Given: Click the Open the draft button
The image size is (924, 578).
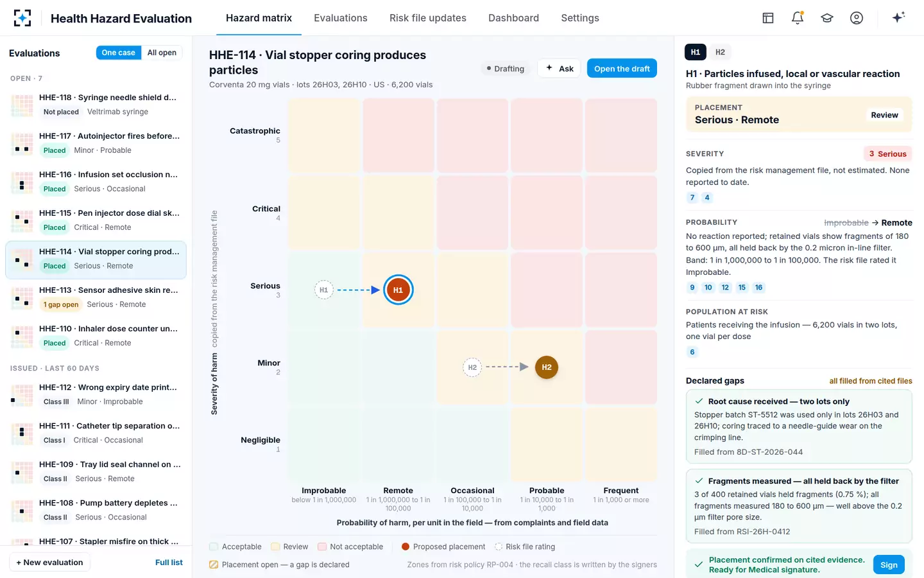Looking at the screenshot, I should pyautogui.click(x=622, y=69).
